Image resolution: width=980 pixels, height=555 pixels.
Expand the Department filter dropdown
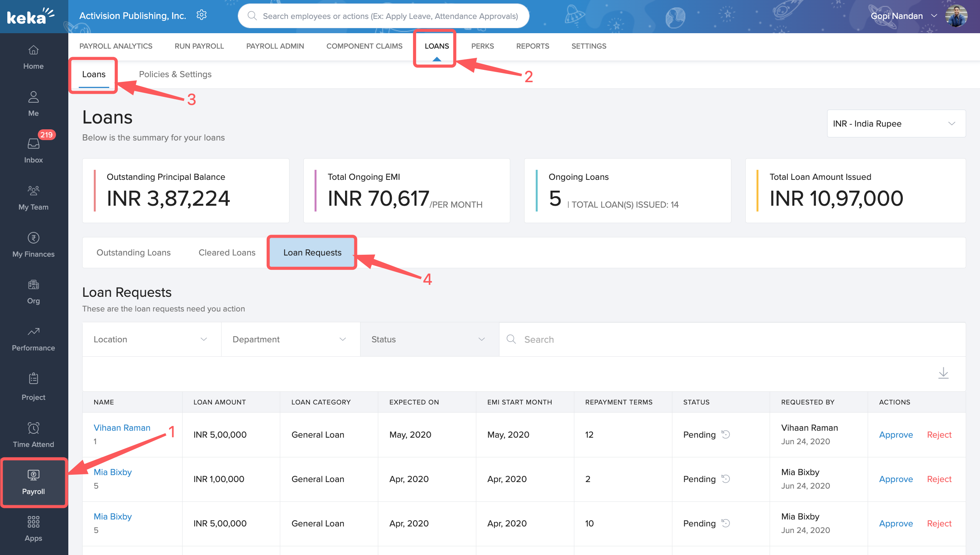tap(290, 339)
